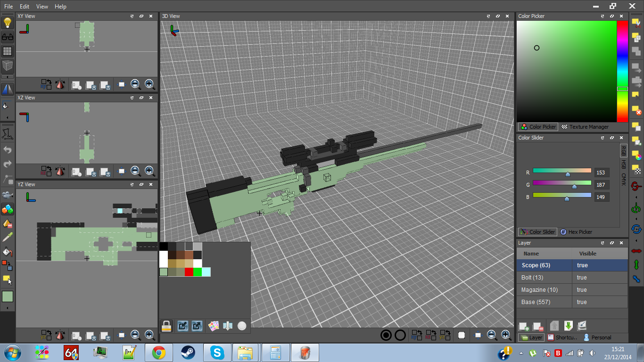644x362 pixels.
Task: Expand the arrow below the current color swatch
Action: point(8,308)
